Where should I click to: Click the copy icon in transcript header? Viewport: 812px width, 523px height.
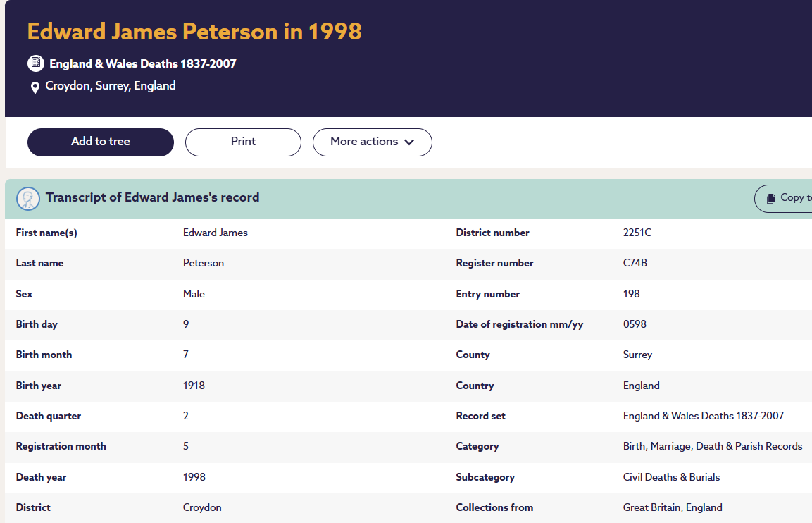771,198
